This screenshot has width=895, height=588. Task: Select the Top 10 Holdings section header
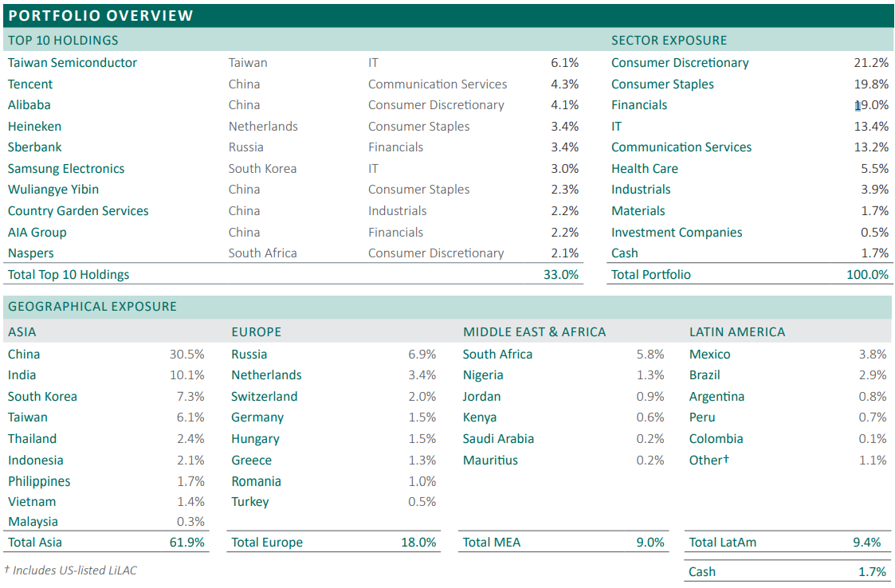pos(63,40)
